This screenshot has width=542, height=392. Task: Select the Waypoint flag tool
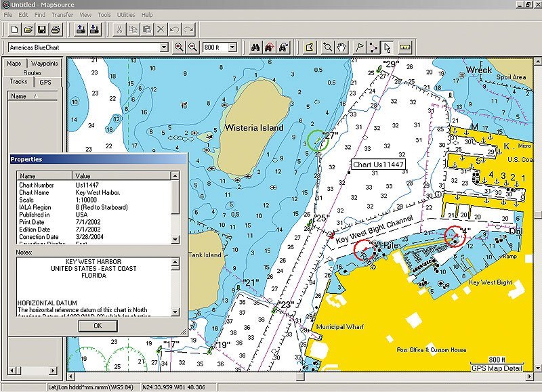click(360, 47)
